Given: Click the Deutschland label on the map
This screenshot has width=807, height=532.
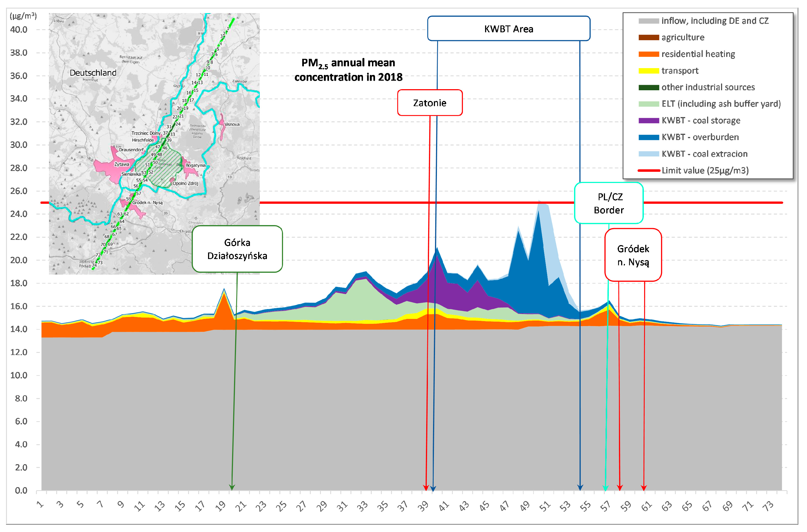Looking at the screenshot, I should point(93,73).
